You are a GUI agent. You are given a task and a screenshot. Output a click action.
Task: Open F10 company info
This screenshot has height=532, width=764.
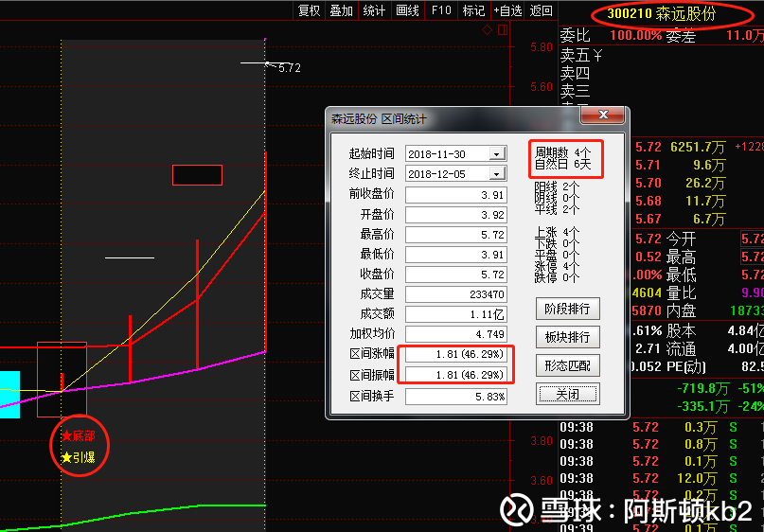pyautogui.click(x=441, y=10)
